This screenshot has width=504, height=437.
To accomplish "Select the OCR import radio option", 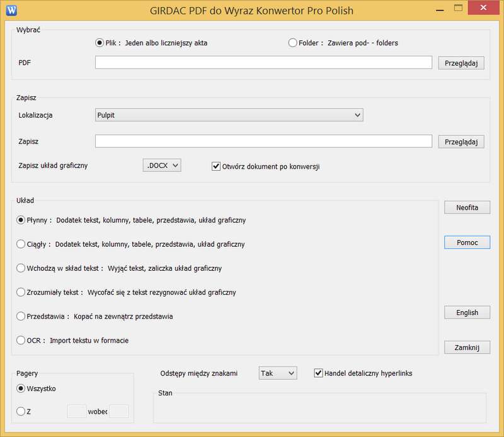I will point(21,341).
